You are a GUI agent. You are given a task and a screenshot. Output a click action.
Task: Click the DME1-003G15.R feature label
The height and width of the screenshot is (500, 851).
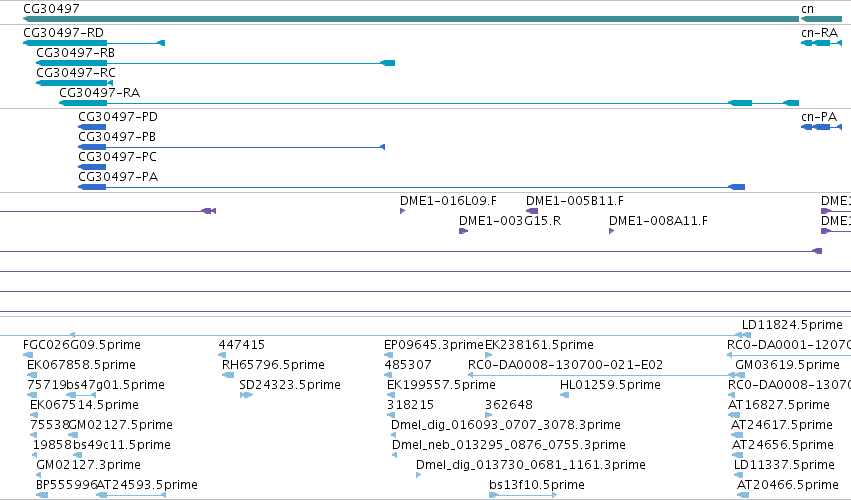tap(510, 221)
